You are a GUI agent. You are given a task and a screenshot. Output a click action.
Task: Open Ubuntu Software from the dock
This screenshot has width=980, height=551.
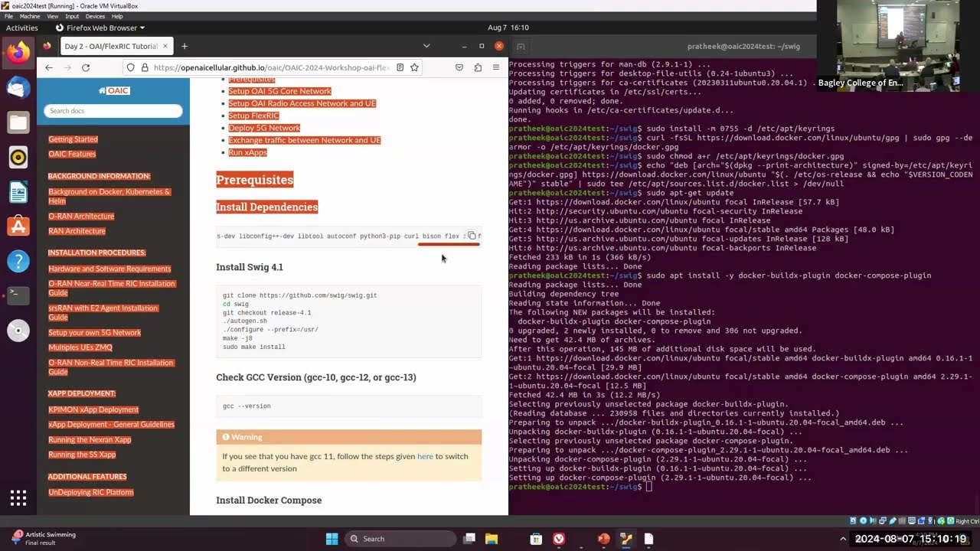[18, 227]
